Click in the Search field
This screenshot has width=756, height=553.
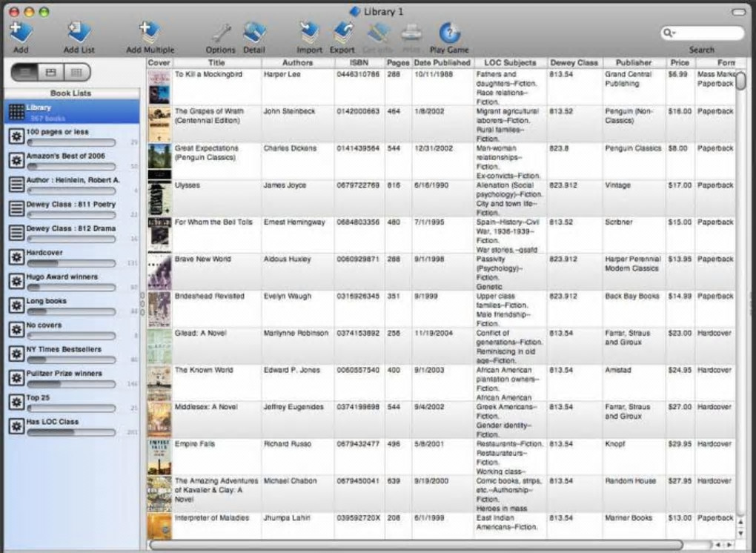[x=702, y=33]
